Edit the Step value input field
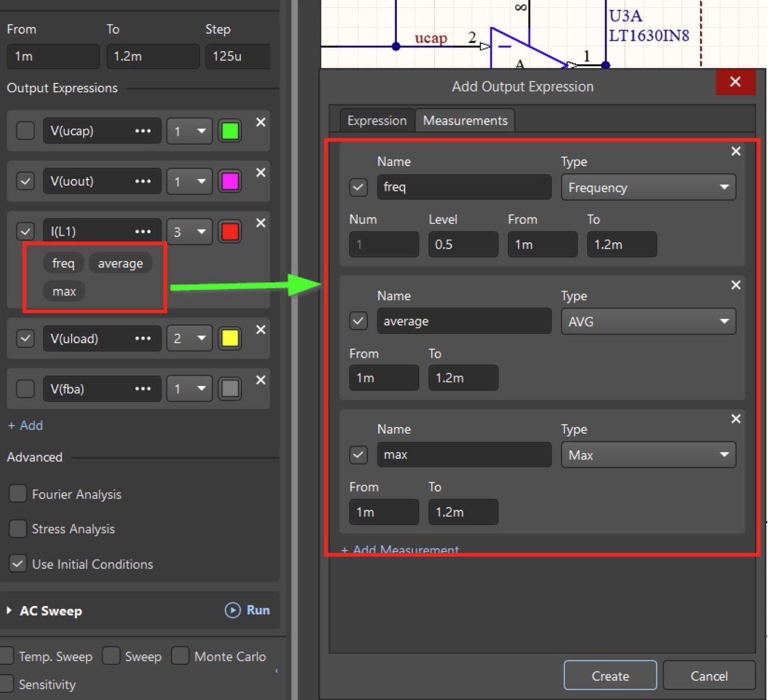This screenshot has width=768, height=700. (x=238, y=56)
